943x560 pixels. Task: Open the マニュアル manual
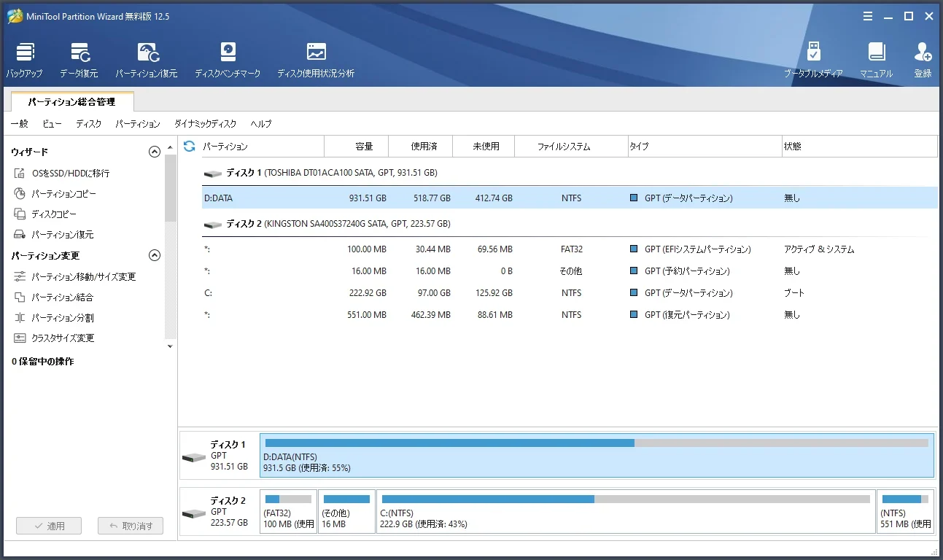click(x=876, y=60)
